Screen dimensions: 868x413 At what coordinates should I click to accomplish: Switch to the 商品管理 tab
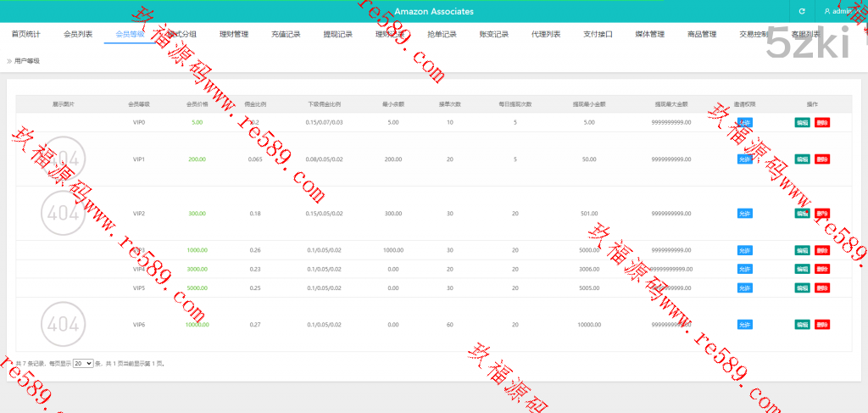point(702,35)
